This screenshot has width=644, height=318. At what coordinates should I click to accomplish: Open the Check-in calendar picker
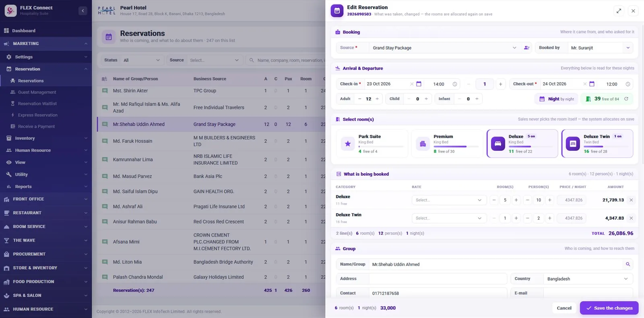pyautogui.click(x=419, y=84)
